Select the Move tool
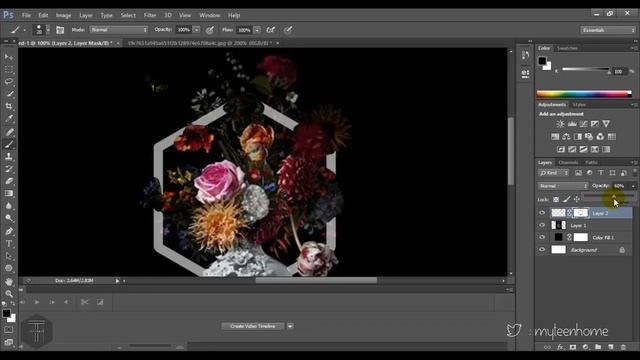 [9, 57]
